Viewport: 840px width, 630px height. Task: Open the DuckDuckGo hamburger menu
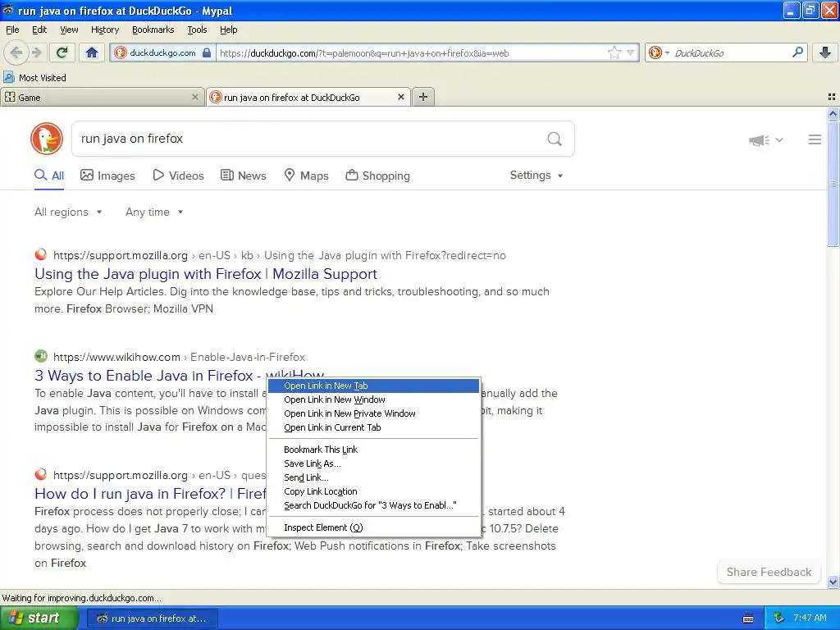[x=815, y=139]
